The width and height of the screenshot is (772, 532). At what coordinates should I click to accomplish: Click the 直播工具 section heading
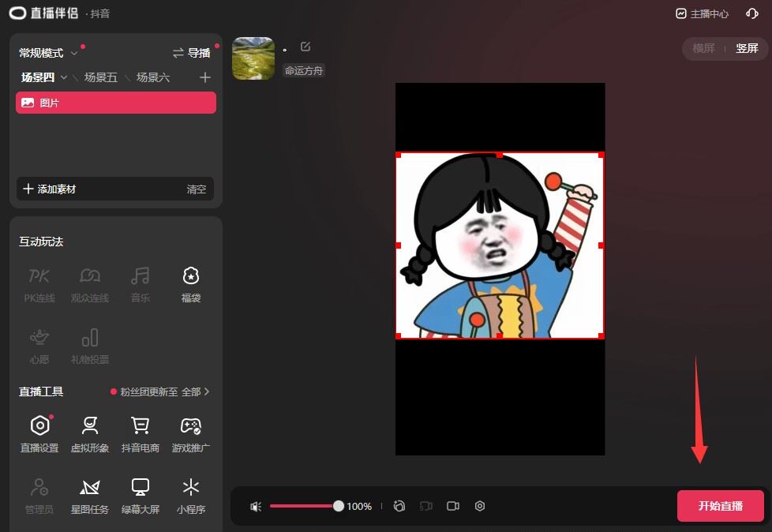(x=41, y=392)
